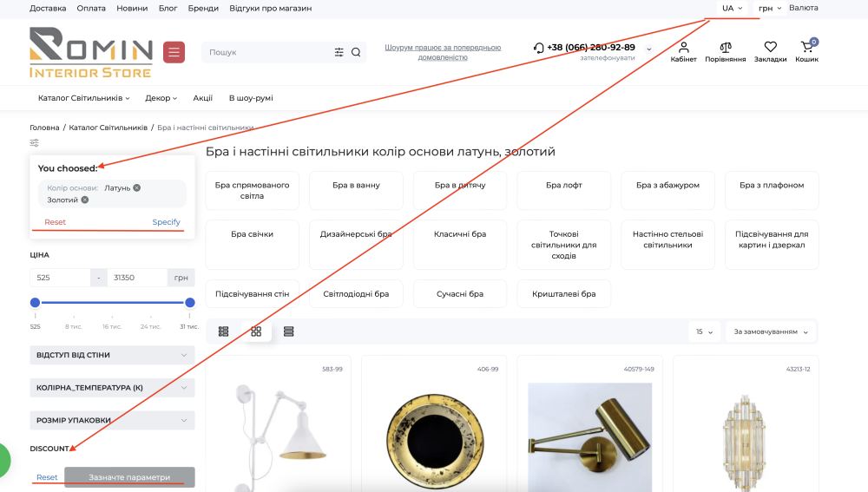Expand Розмір упаковки filter

(112, 420)
